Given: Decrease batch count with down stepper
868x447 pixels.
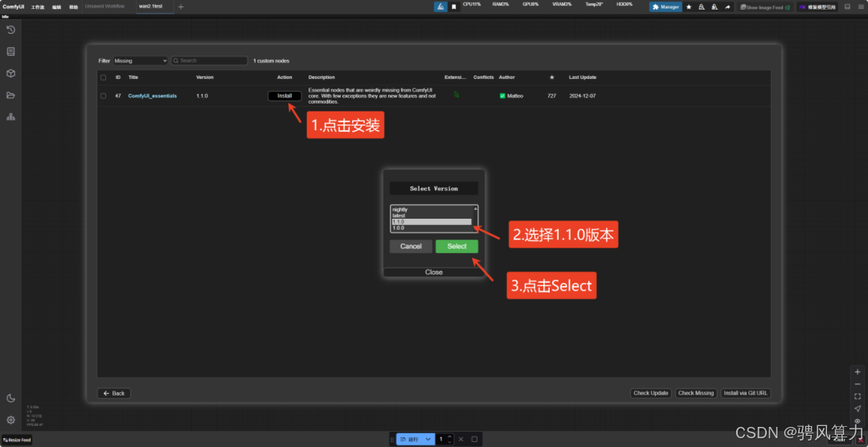Looking at the screenshot, I should pyautogui.click(x=449, y=442).
